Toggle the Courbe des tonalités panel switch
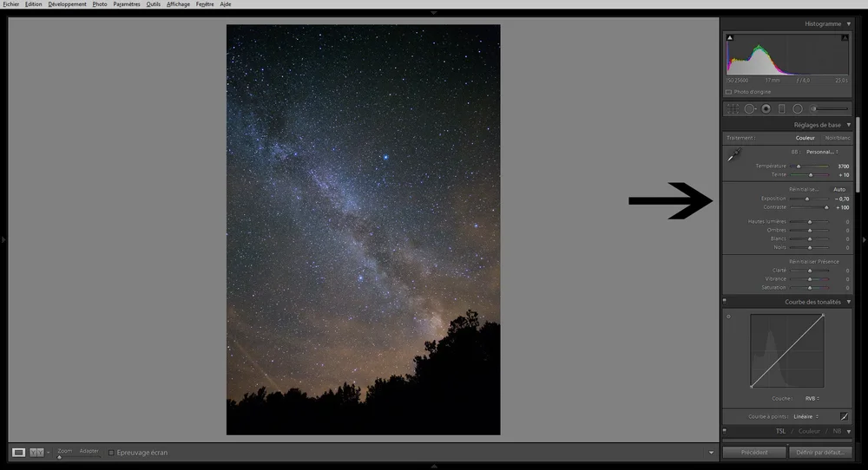Image resolution: width=868 pixels, height=470 pixels. [x=725, y=302]
